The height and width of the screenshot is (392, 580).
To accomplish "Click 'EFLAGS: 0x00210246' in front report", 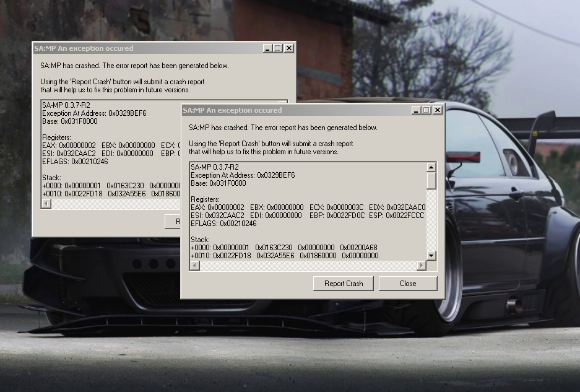I will [x=224, y=224].
